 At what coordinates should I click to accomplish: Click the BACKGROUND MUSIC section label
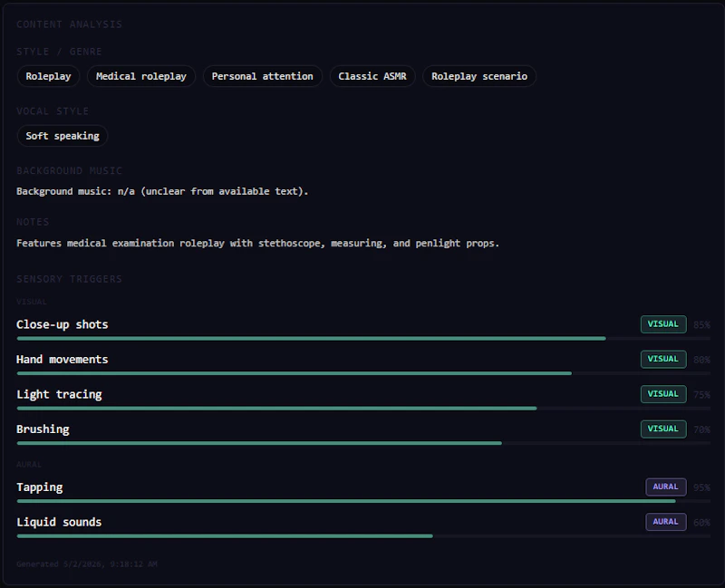point(70,170)
